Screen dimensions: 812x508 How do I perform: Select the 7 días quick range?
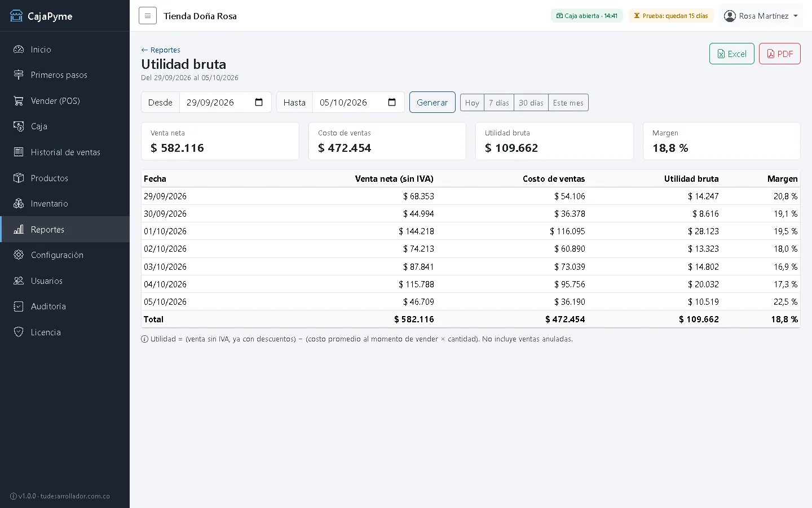pos(499,103)
